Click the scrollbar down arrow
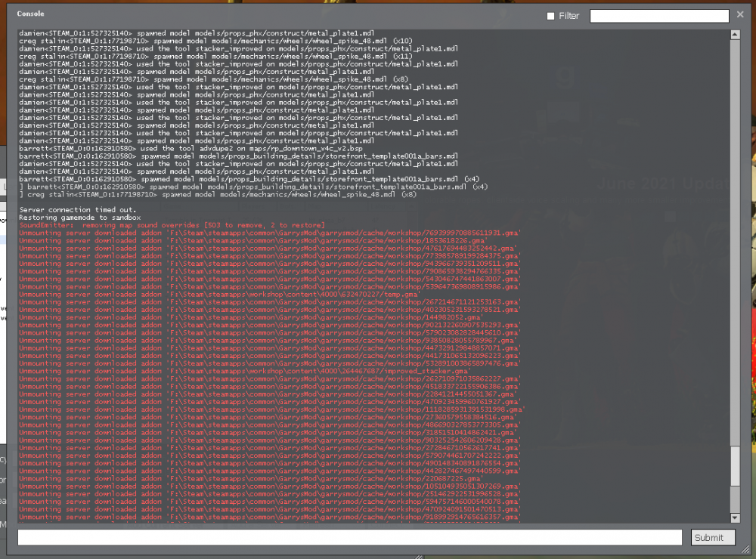Viewport: 756px width, 559px height. click(x=734, y=517)
